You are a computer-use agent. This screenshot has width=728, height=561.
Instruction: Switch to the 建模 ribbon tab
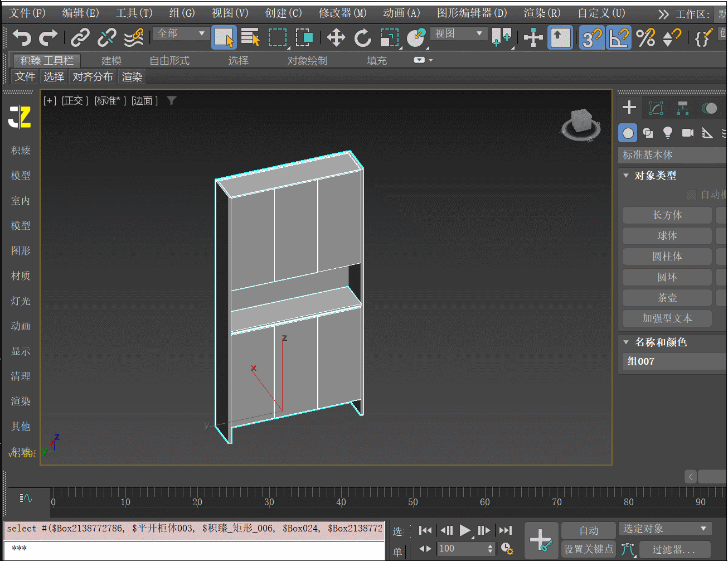click(111, 60)
